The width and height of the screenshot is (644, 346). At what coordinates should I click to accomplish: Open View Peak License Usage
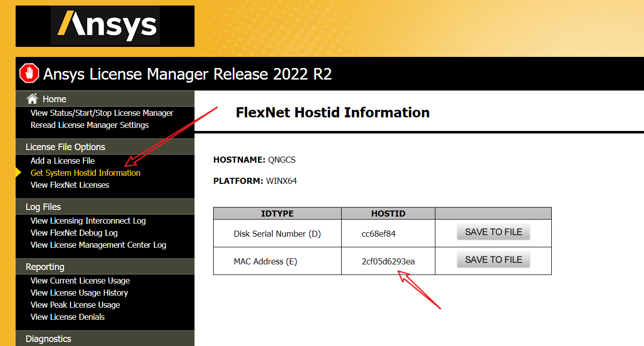click(x=75, y=305)
